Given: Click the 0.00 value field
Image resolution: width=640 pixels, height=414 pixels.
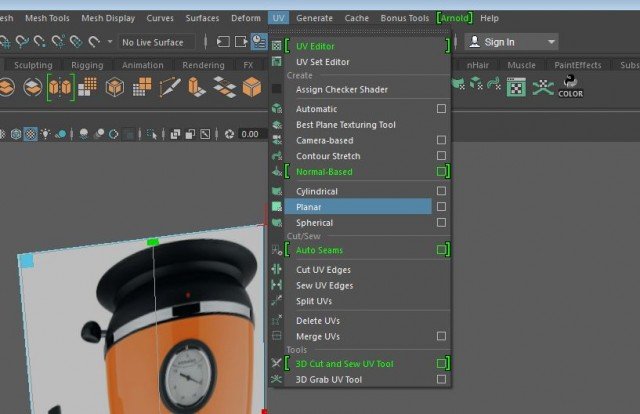Looking at the screenshot, I should pos(251,133).
